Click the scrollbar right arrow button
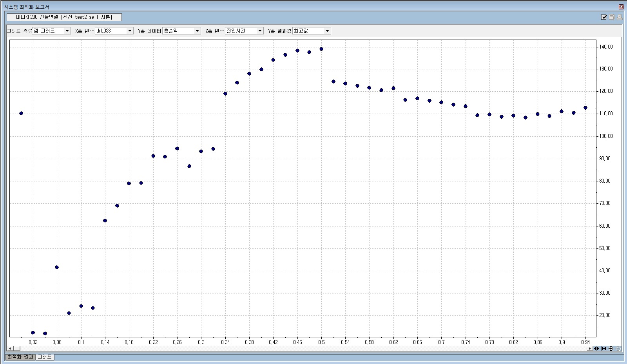The width and height of the screenshot is (627, 364). coord(590,348)
